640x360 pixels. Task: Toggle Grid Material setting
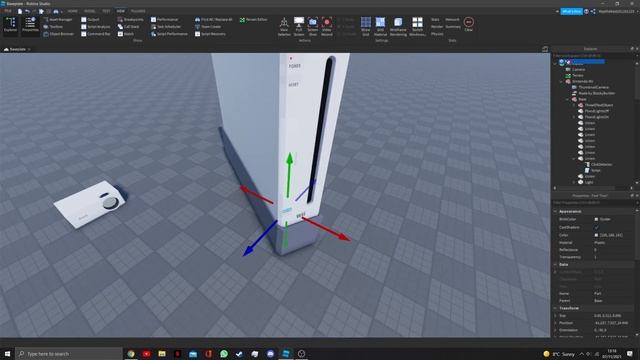380,27
